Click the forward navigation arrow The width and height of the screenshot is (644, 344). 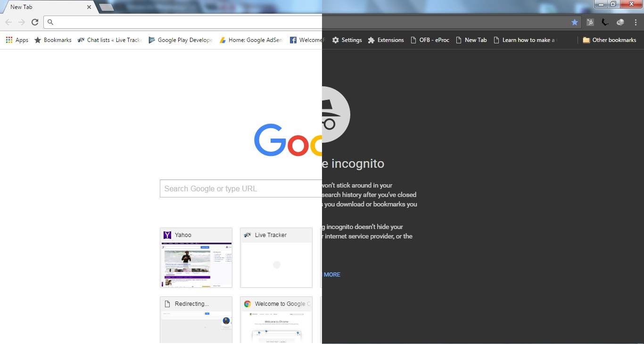(x=22, y=22)
